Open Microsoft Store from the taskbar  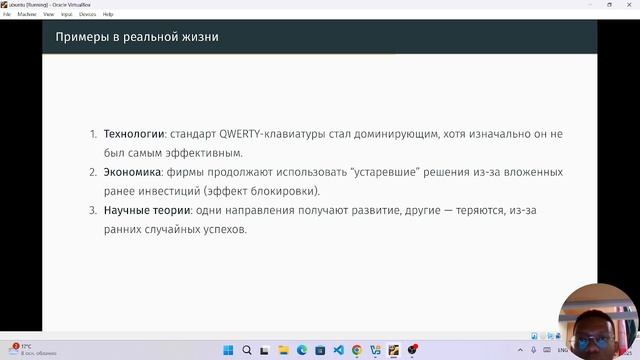click(320, 350)
